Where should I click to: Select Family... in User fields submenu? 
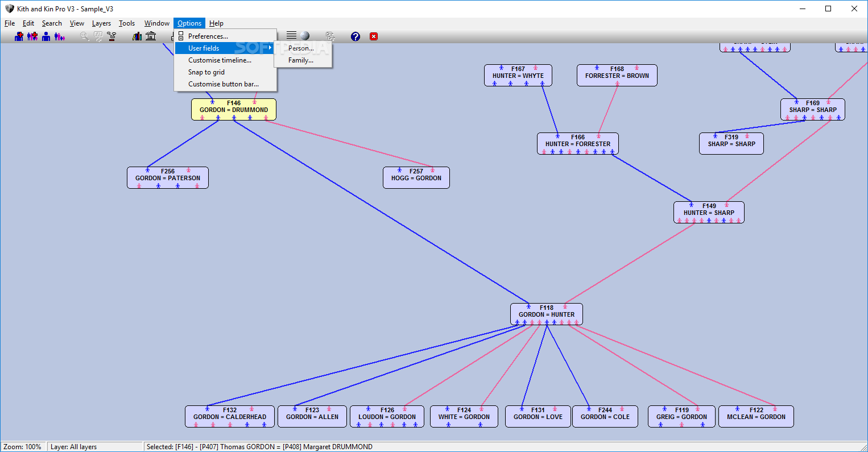point(303,60)
